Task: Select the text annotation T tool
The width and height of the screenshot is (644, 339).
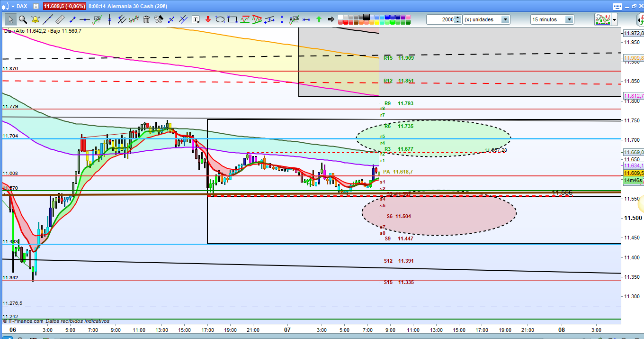Action: pyautogui.click(x=196, y=19)
